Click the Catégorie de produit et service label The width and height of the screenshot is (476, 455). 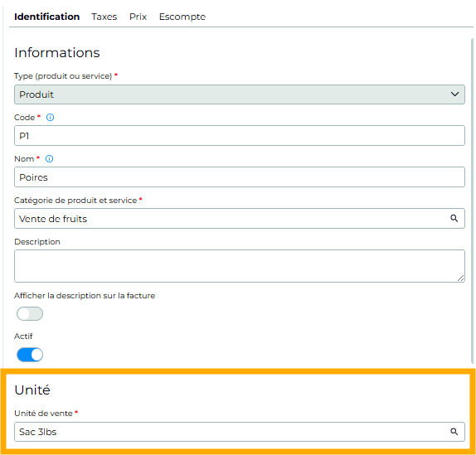click(x=75, y=201)
